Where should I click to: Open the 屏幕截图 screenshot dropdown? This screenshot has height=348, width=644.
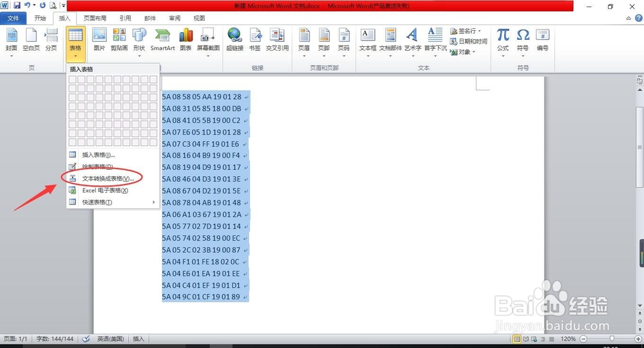pyautogui.click(x=208, y=42)
